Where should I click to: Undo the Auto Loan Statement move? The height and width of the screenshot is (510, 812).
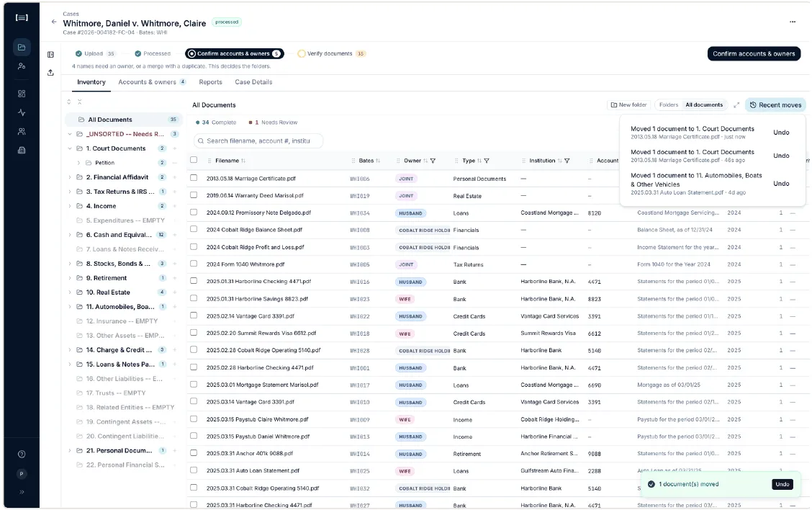(781, 184)
